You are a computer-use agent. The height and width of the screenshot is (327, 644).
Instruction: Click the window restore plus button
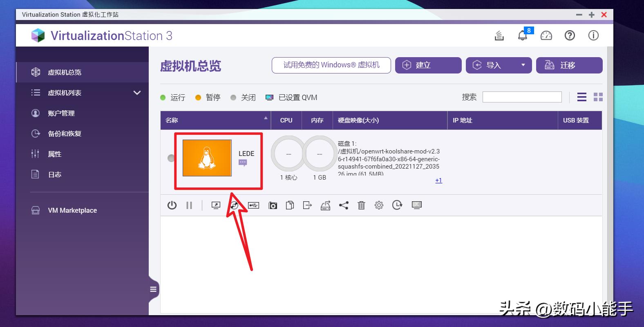pyautogui.click(x=591, y=15)
